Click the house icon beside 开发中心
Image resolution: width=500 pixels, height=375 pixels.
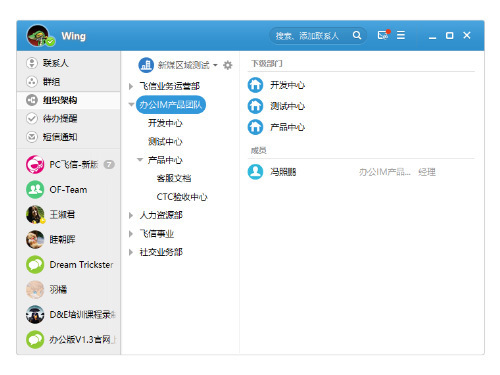(x=255, y=85)
